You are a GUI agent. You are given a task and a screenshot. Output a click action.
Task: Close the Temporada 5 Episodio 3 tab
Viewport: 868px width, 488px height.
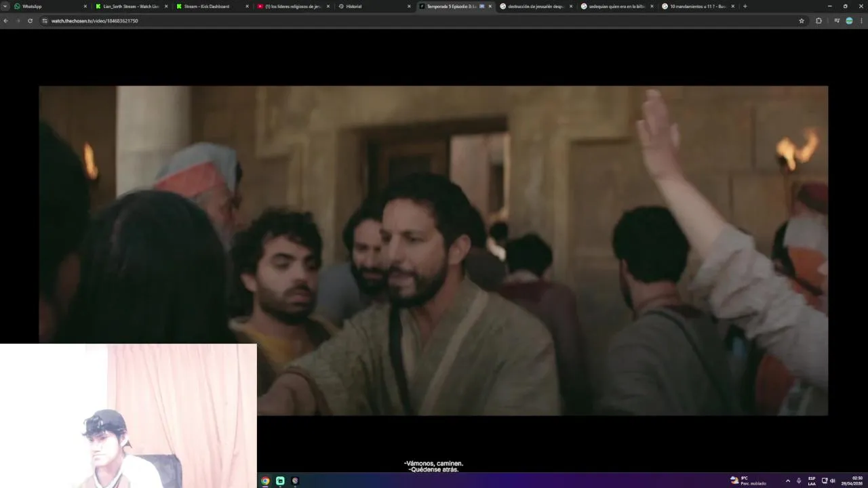[x=490, y=6]
